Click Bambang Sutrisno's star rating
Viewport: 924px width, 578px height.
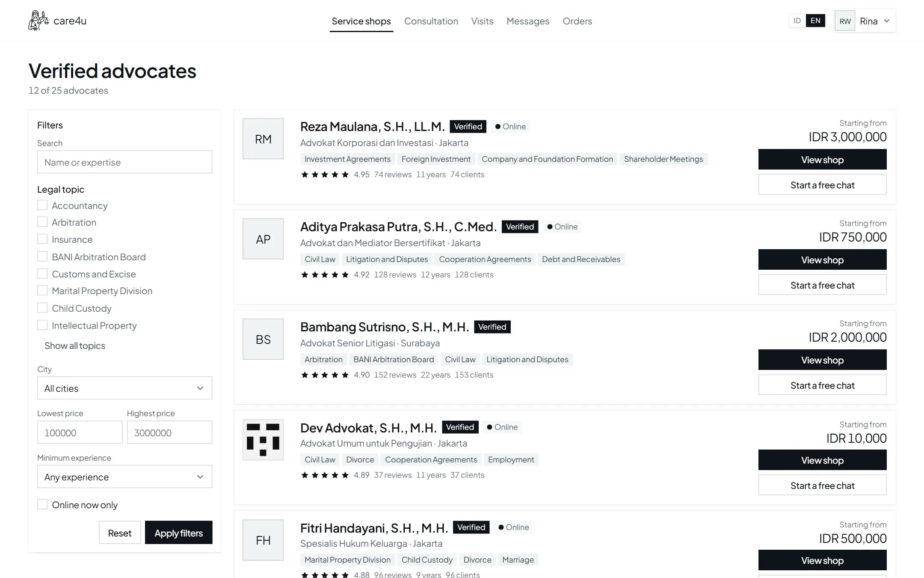(x=325, y=375)
